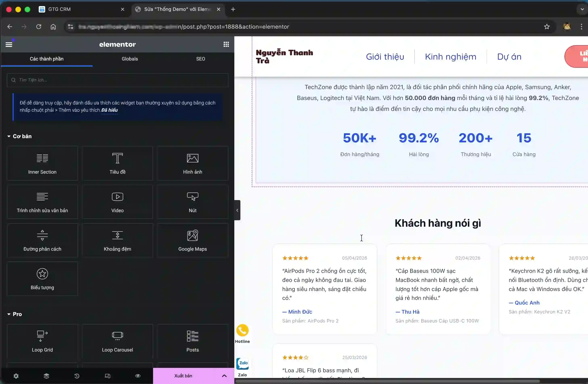Screen dimensions: 588x384
Task: Open revision history
Action: click(x=77, y=376)
